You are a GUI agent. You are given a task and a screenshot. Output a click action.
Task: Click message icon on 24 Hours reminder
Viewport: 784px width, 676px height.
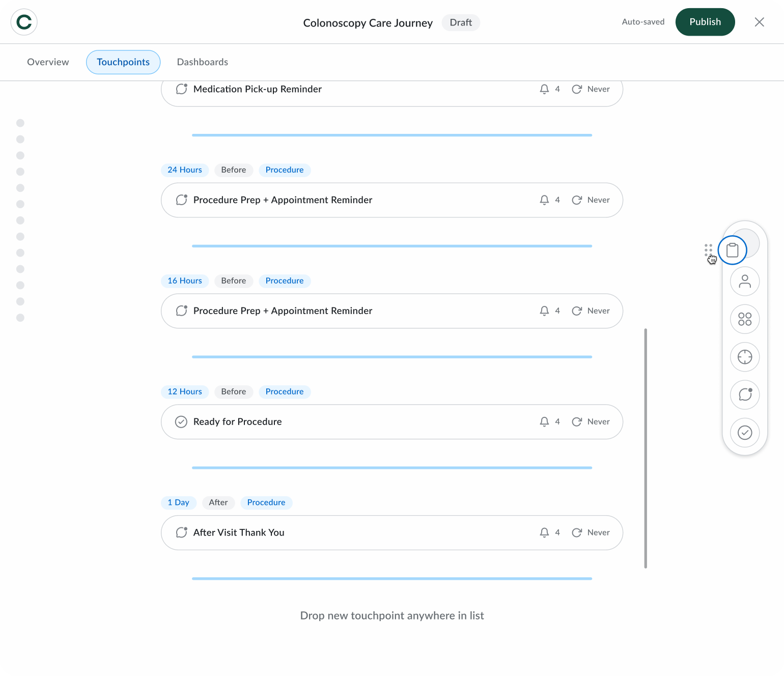tap(181, 200)
